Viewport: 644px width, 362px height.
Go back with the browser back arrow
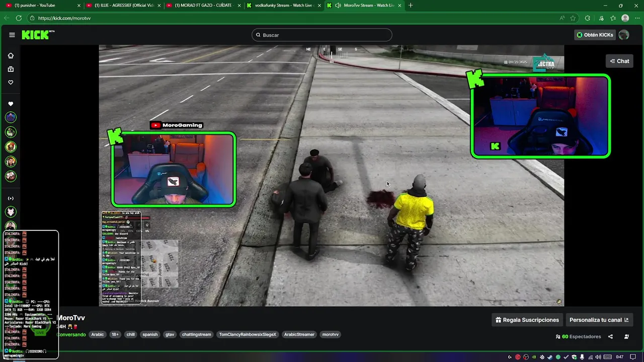point(7,18)
